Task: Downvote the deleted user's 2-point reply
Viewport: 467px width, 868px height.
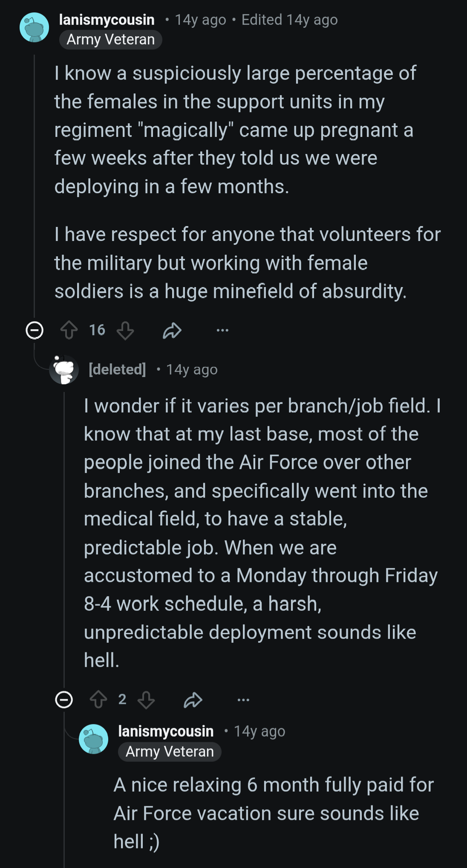Action: (146, 700)
